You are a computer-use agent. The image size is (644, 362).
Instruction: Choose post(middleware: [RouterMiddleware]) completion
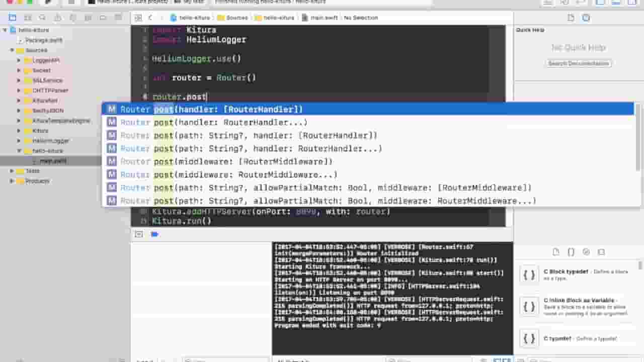click(x=368, y=161)
